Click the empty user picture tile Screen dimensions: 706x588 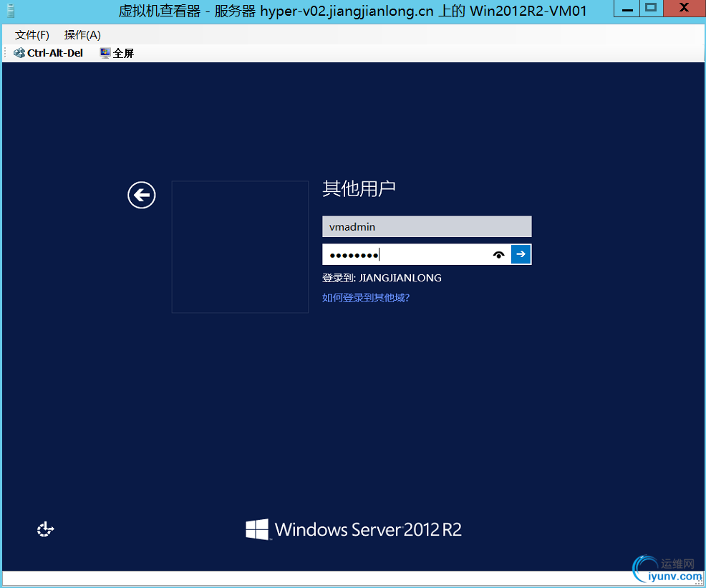click(240, 246)
